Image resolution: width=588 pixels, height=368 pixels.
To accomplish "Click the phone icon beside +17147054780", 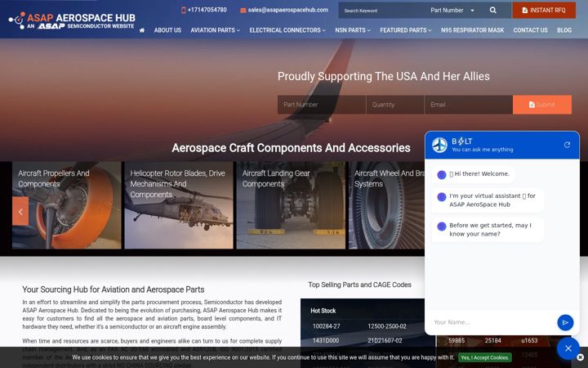I will click(184, 10).
